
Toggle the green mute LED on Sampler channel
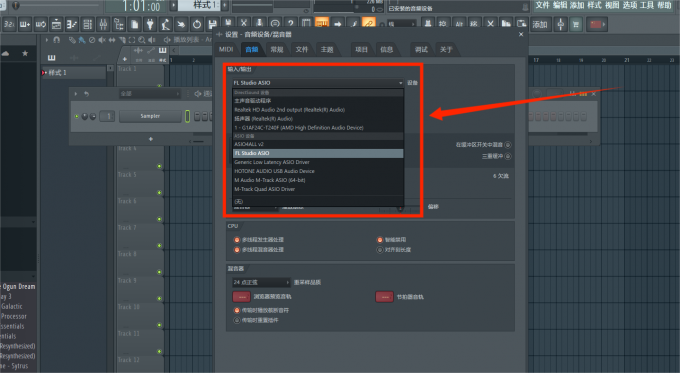point(77,116)
